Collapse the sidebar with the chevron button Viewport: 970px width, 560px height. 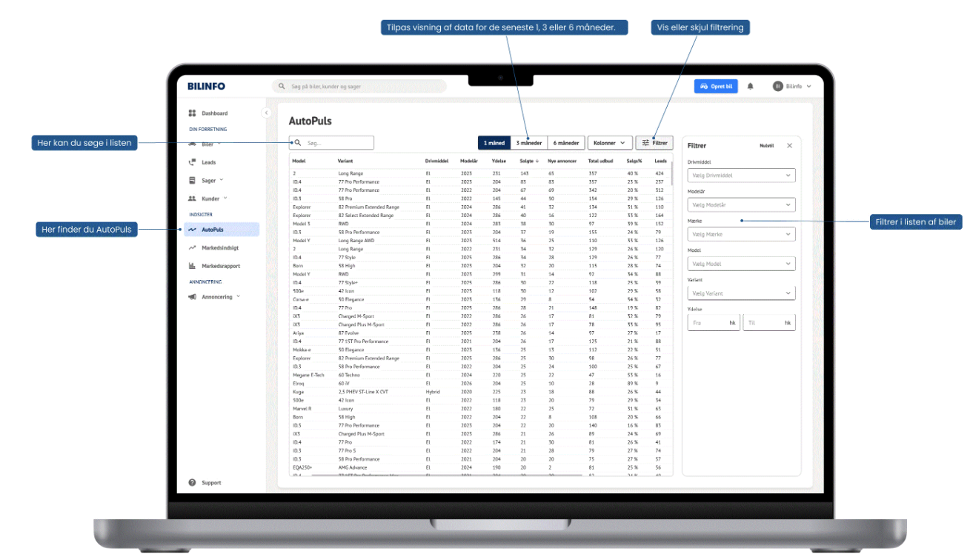266,113
